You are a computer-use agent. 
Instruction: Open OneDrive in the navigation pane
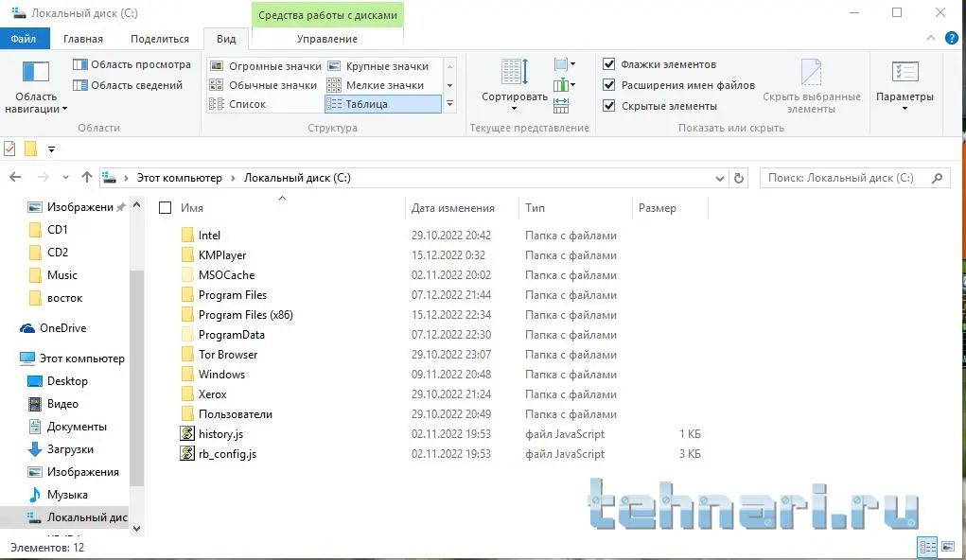click(62, 327)
